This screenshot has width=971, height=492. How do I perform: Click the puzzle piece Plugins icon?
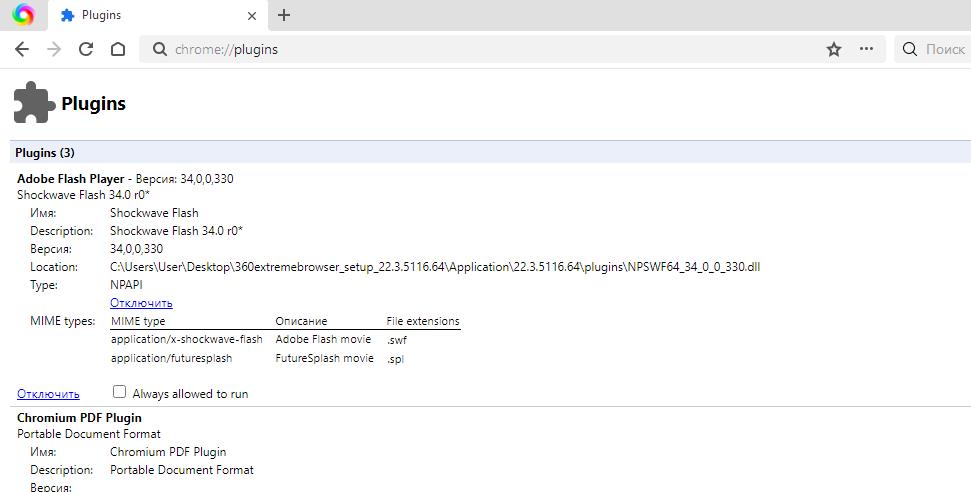point(34,102)
